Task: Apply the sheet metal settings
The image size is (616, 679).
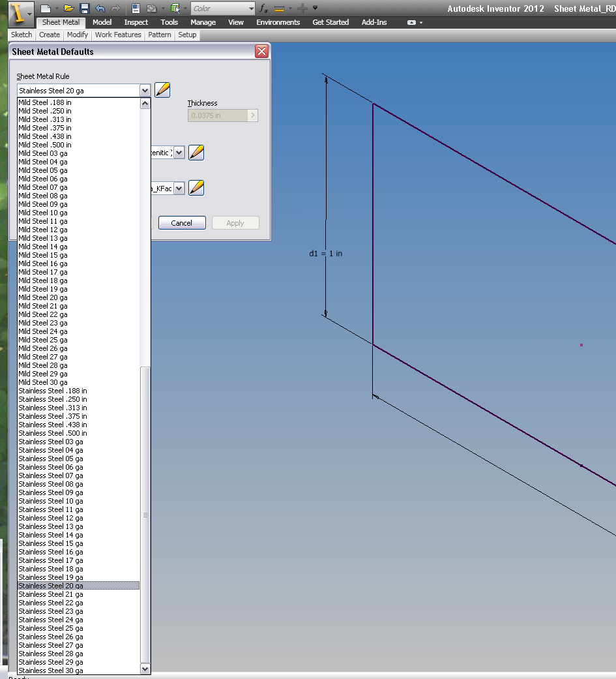Action: pyautogui.click(x=235, y=222)
